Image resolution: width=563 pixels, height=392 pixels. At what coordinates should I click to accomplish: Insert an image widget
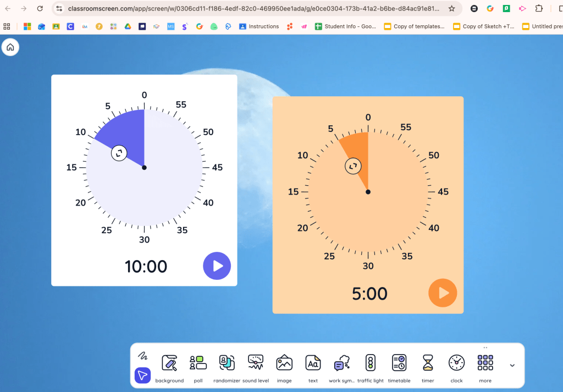pyautogui.click(x=284, y=363)
